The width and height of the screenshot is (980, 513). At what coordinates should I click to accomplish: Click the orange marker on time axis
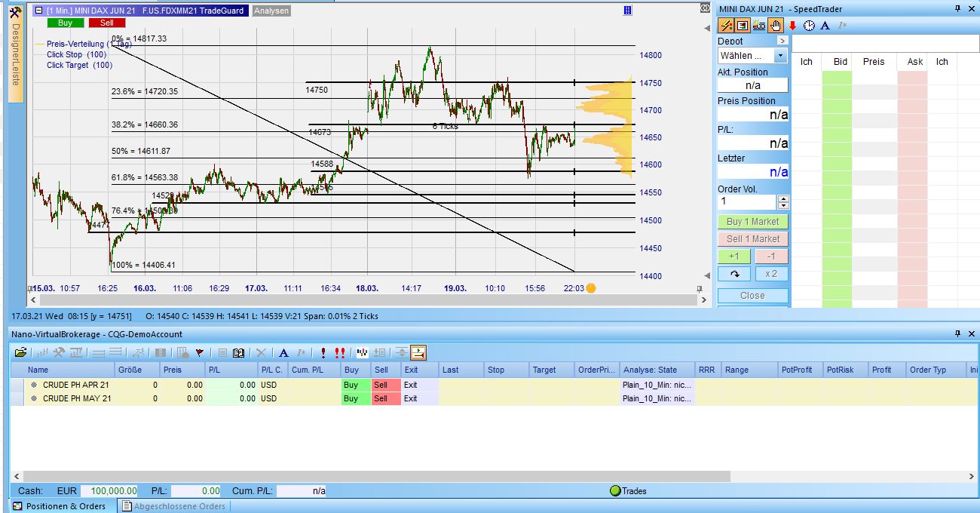(x=591, y=288)
